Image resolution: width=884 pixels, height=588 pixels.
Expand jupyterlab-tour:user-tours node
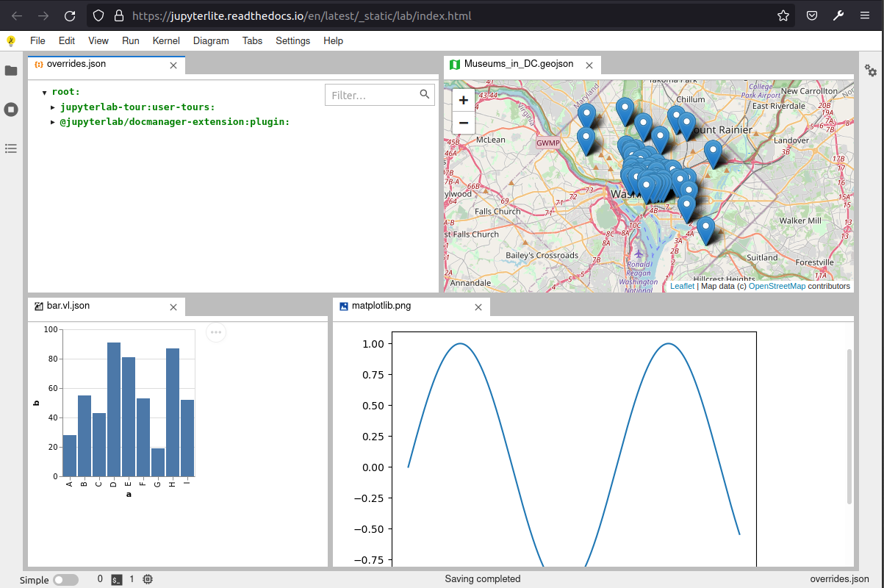click(x=53, y=107)
